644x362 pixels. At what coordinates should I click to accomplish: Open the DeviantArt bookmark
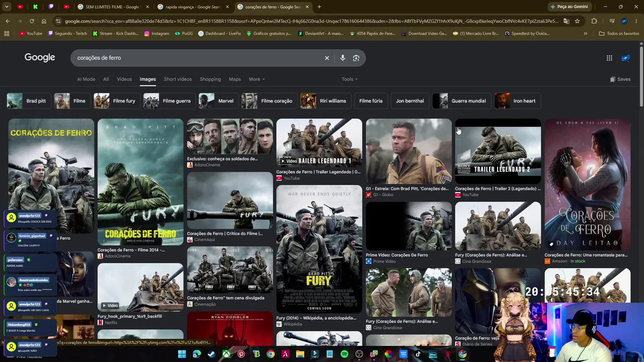(320, 34)
